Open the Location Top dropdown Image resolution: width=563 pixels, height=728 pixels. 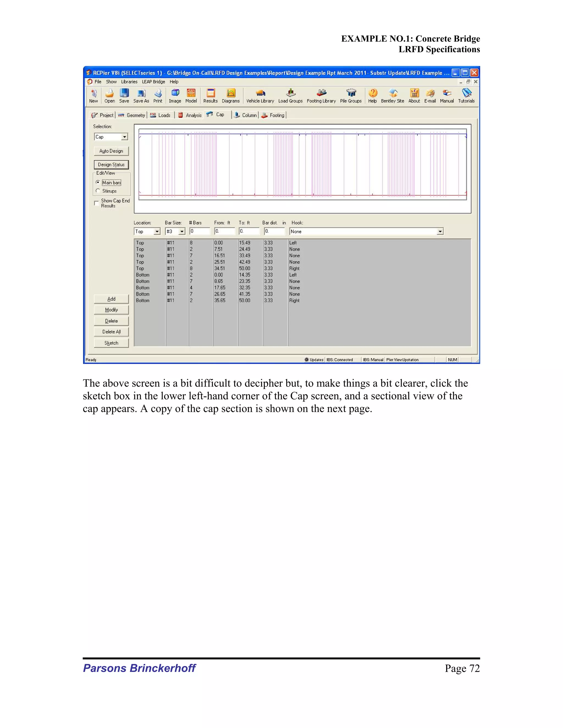pos(157,231)
